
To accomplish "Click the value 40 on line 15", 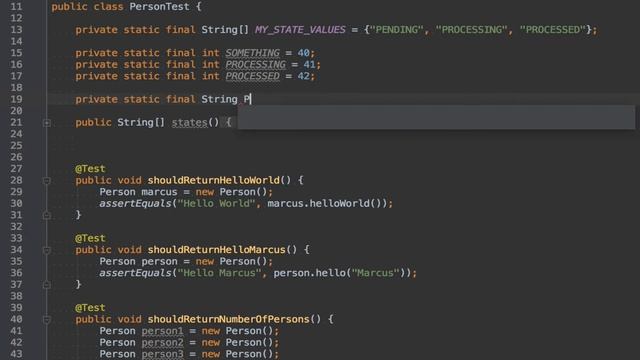I will [303, 53].
